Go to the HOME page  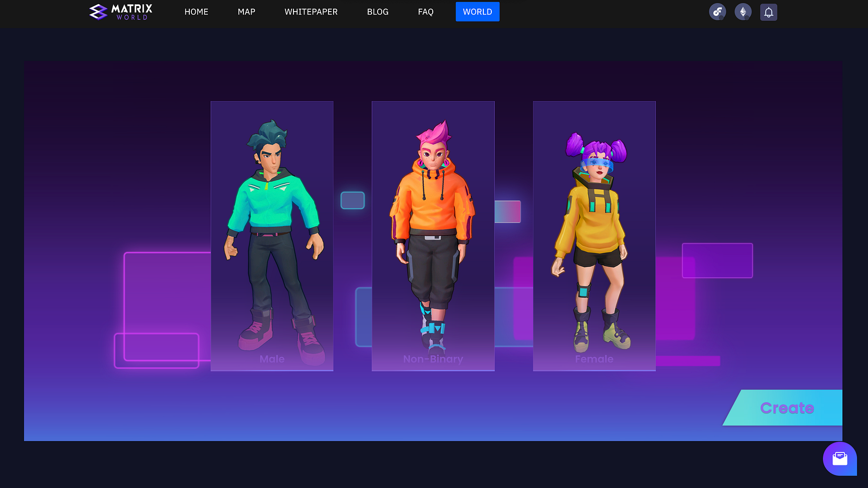pos(196,12)
